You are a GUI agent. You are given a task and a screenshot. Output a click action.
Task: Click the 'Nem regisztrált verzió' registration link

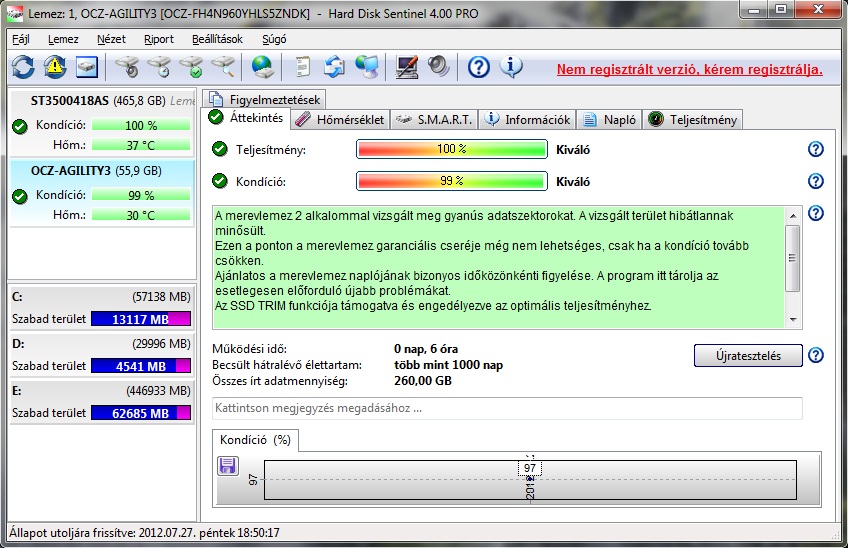click(690, 69)
